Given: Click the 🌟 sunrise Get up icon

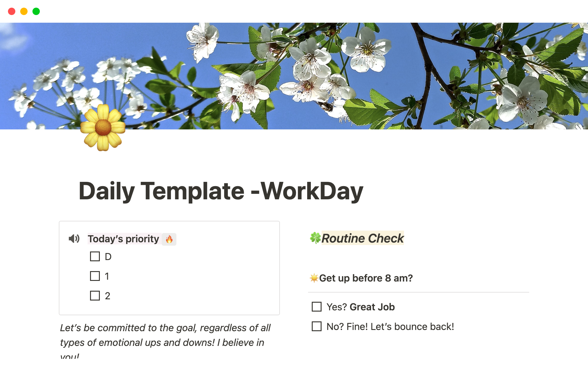Looking at the screenshot, I should (313, 278).
